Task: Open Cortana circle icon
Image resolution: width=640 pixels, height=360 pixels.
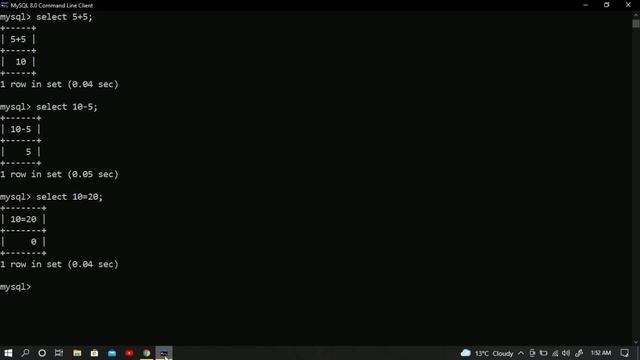Action: (42, 353)
